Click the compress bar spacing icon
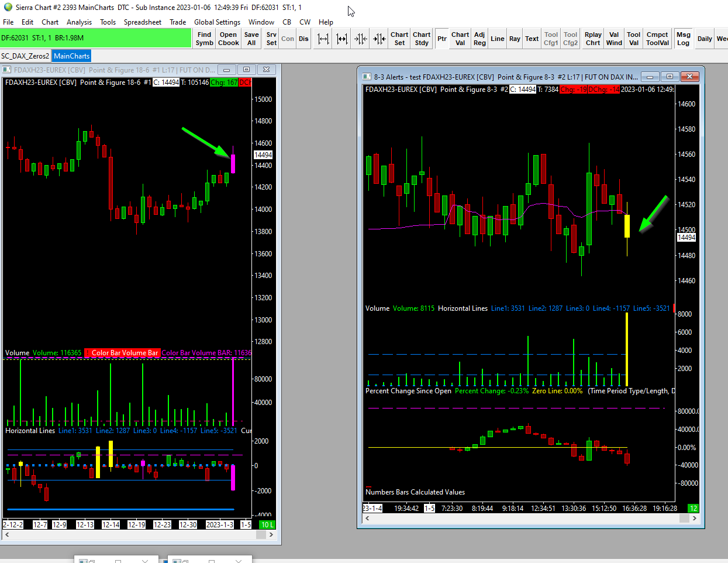This screenshot has width=728, height=563. click(323, 39)
